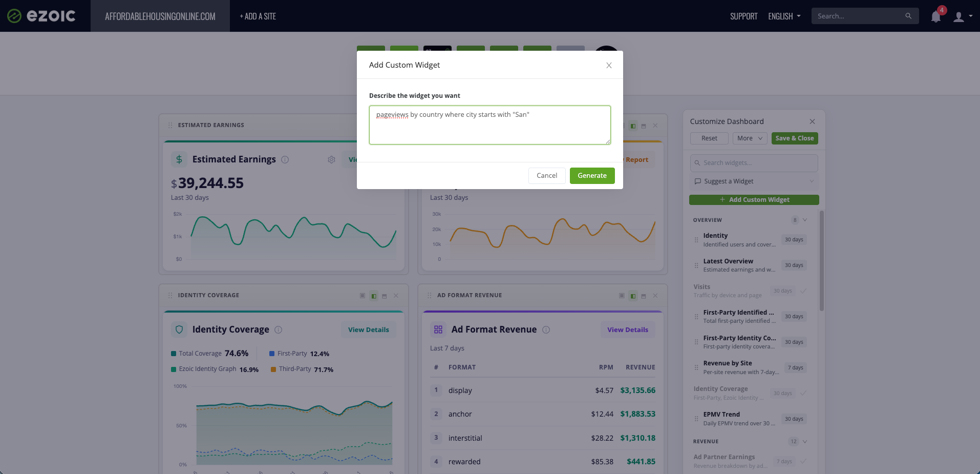
Task: Open the user account menu
Action: 963,16
